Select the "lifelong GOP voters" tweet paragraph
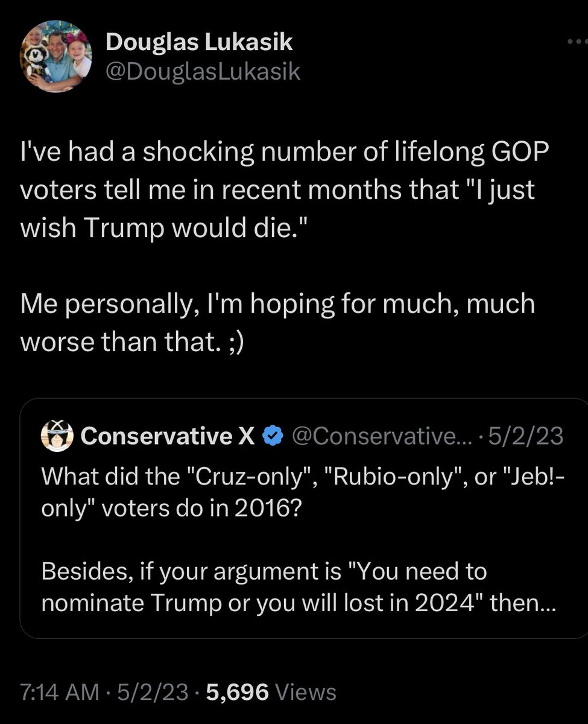The height and width of the screenshot is (724, 588). pos(277,190)
